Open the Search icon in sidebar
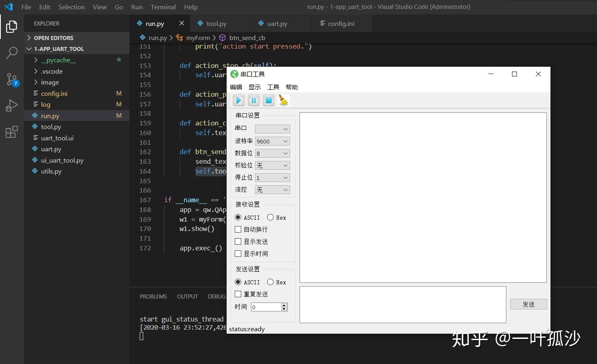 (12, 53)
